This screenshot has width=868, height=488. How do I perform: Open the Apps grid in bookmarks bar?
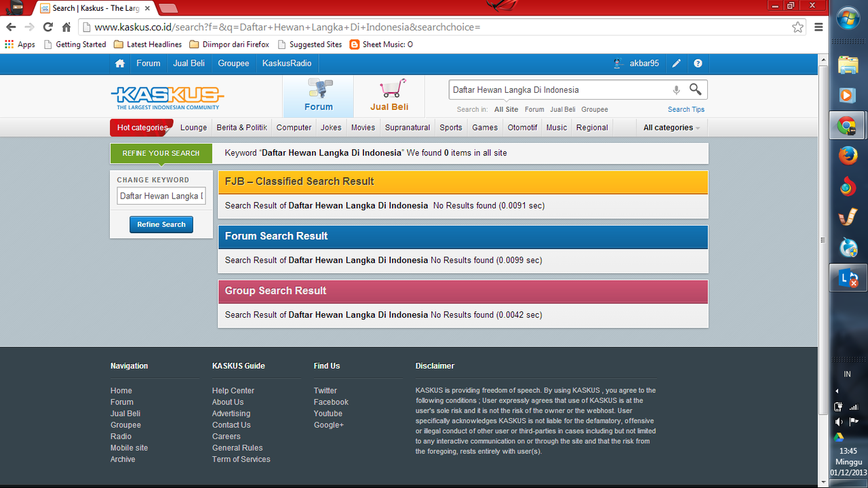pyautogui.click(x=20, y=45)
